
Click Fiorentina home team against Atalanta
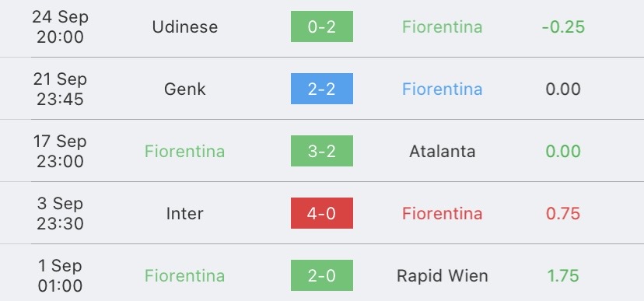click(x=185, y=151)
